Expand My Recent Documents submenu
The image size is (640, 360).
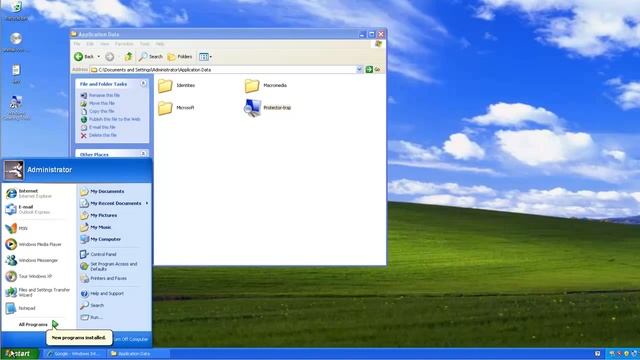(x=114, y=203)
